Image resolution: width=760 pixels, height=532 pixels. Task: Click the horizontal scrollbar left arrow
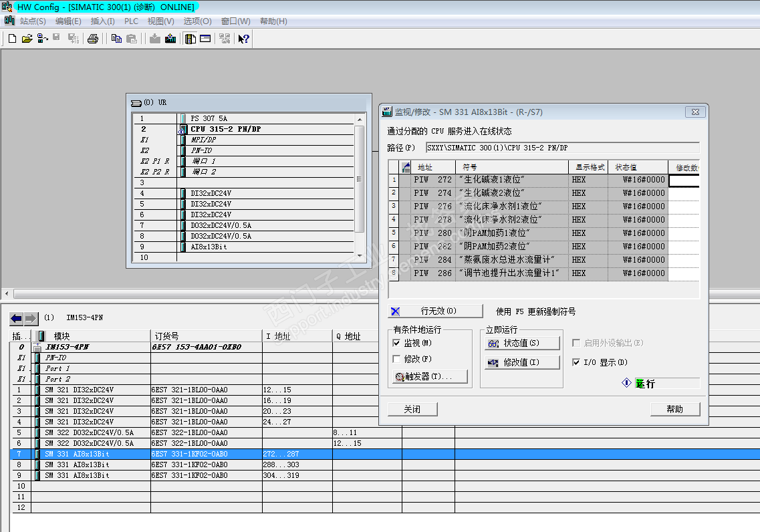coord(7,293)
